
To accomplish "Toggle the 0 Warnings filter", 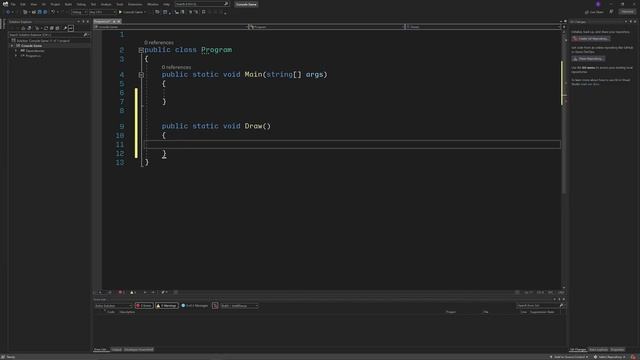I will (x=167, y=306).
